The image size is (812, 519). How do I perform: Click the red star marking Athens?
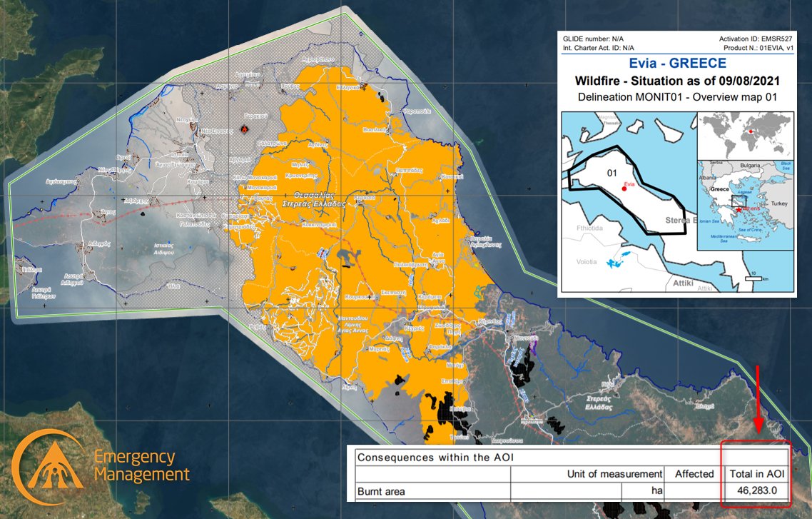click(739, 210)
